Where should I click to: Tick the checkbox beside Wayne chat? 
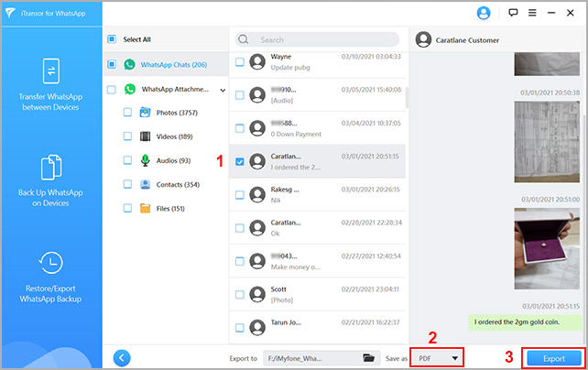point(240,62)
